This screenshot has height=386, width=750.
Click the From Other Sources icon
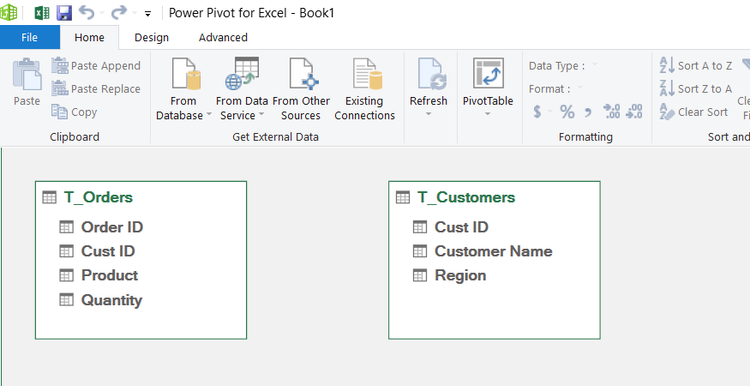[x=304, y=73]
